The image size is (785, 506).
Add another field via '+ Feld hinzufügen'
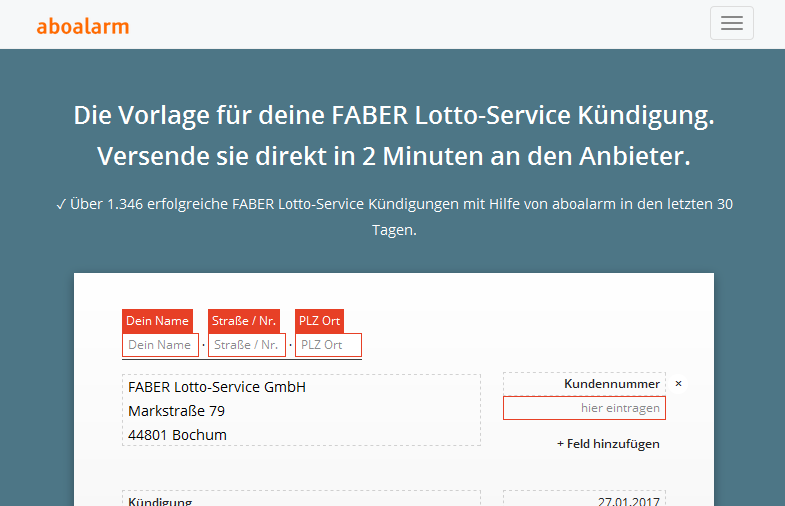608,444
